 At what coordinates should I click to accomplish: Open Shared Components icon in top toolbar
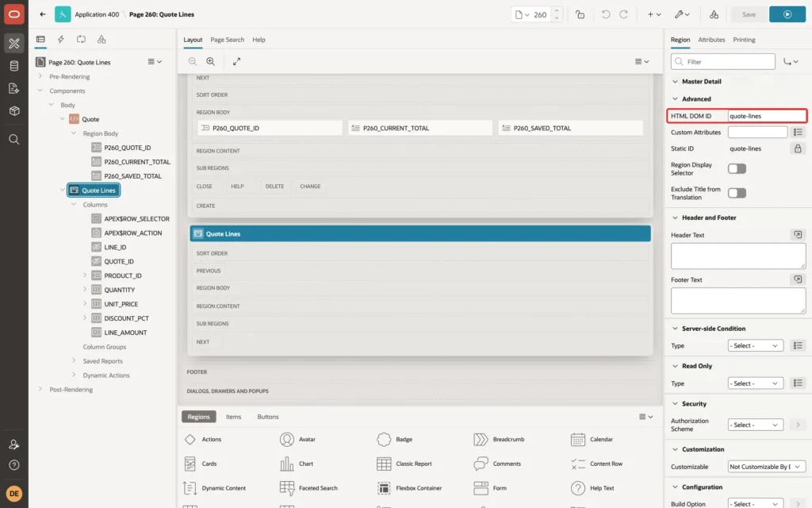click(714, 14)
